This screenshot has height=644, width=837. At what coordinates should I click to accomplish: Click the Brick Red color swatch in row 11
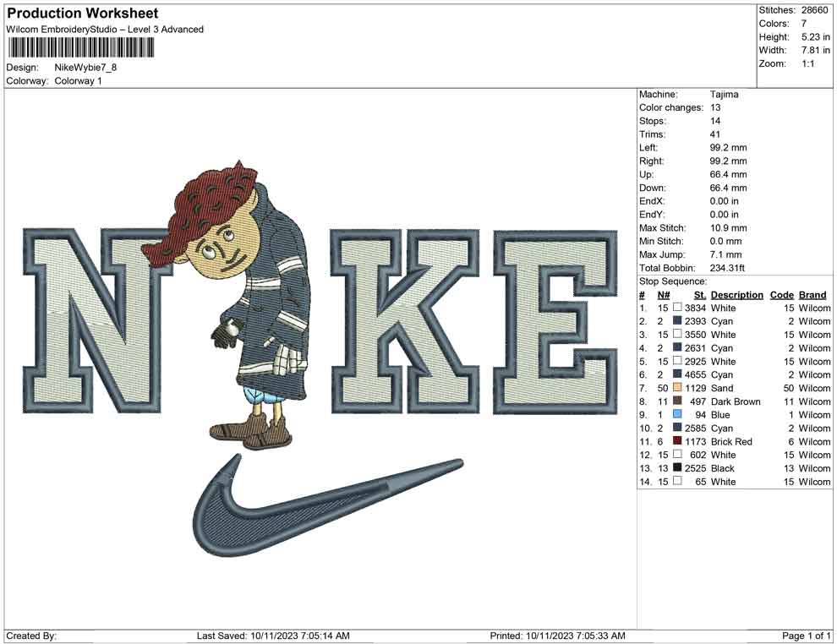677,441
